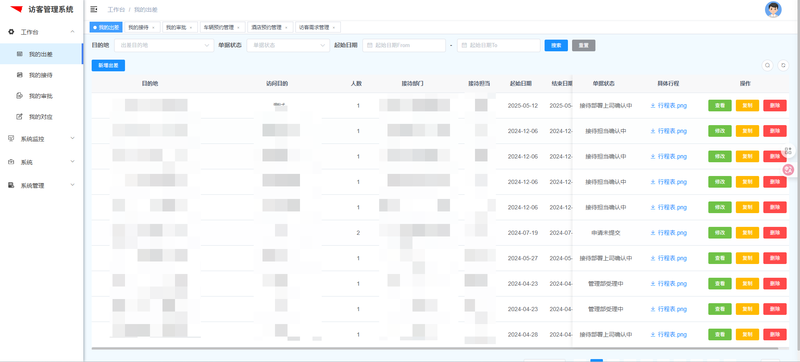This screenshot has height=362, width=800.
Task: Delete the 2024-07-19 trip record
Action: pyautogui.click(x=774, y=233)
